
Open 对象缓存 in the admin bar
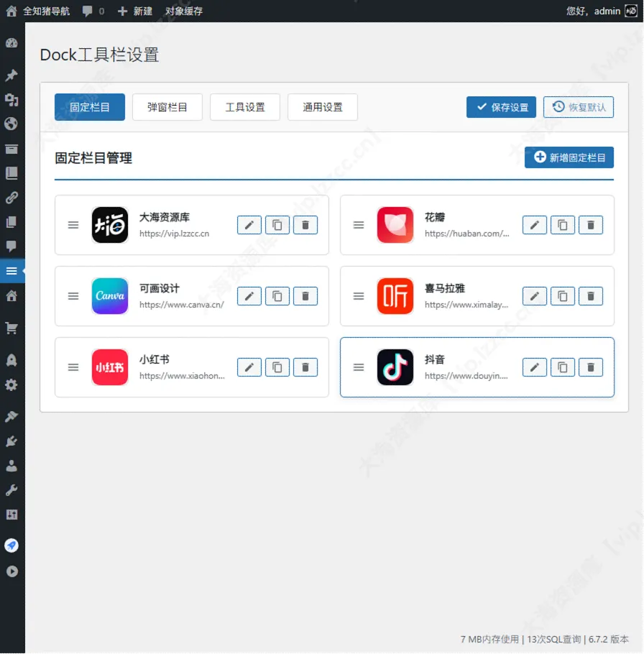184,11
